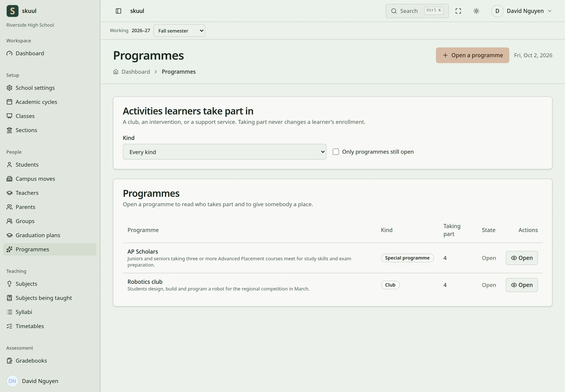The image size is (565, 392).
Task: Open Gradebooks in the sidebar
Action: [x=50, y=361]
